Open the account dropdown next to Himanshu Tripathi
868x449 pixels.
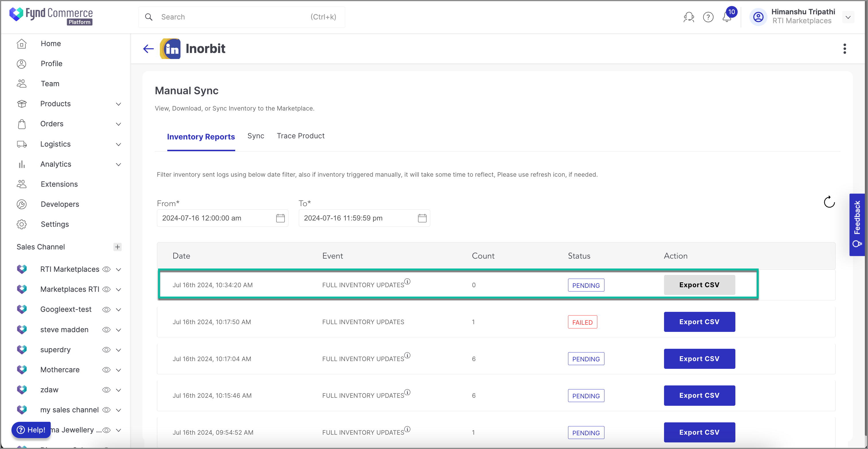pyautogui.click(x=848, y=17)
